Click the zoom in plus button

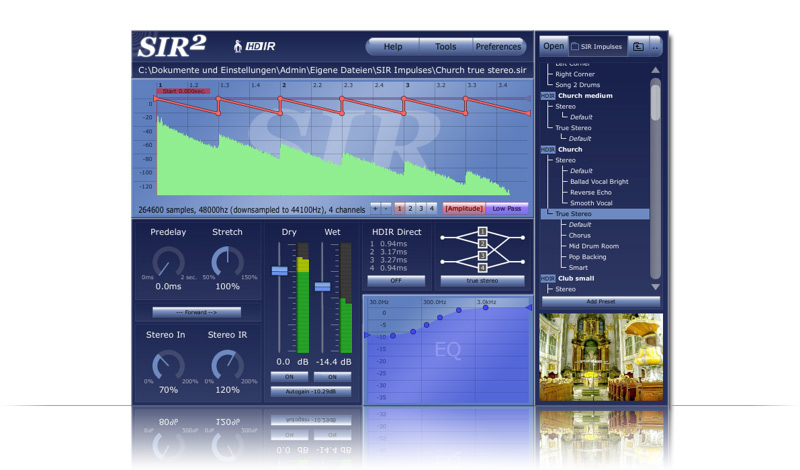pos(376,208)
